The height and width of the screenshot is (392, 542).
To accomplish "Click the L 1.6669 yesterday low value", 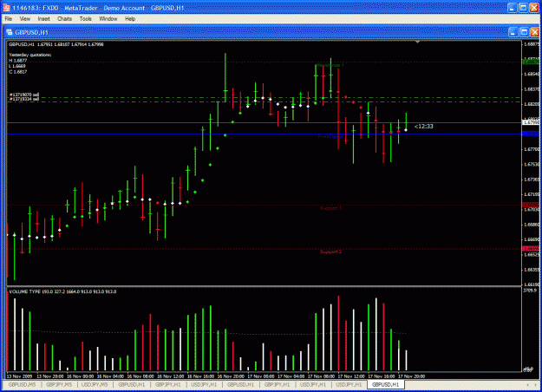I will (x=17, y=66).
